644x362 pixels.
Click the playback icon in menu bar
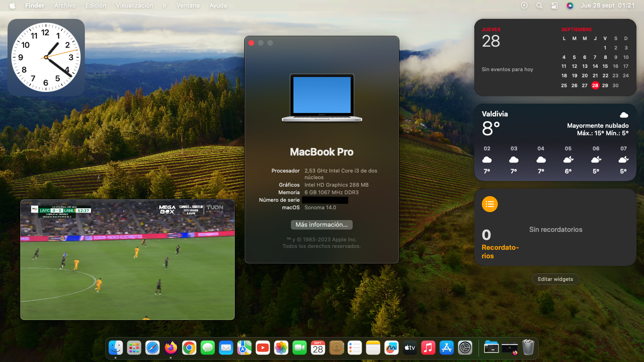click(x=524, y=6)
